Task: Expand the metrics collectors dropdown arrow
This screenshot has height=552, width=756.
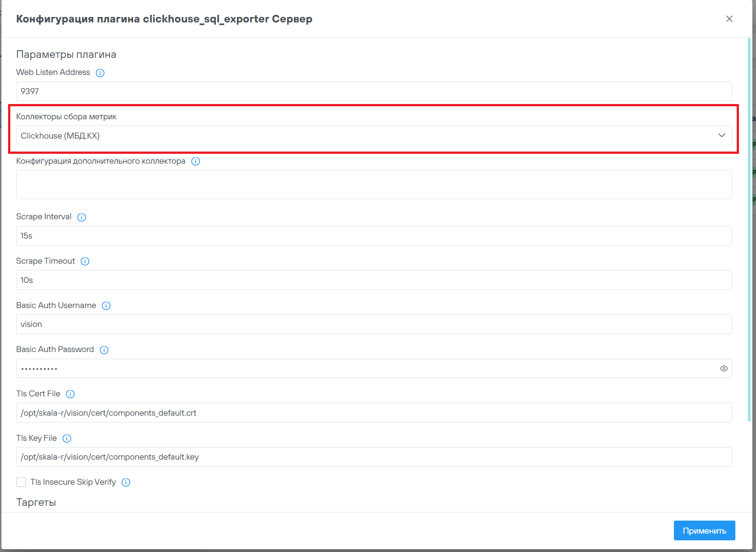Action: pos(721,135)
